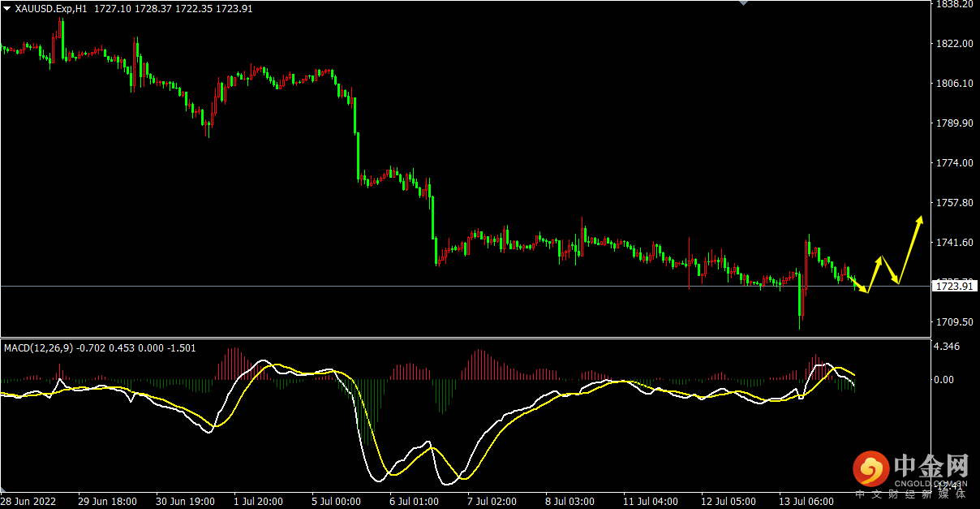This screenshot has width=980, height=509.
Task: Select the 0.00 MACD zero level label
Action: pyautogui.click(x=943, y=379)
